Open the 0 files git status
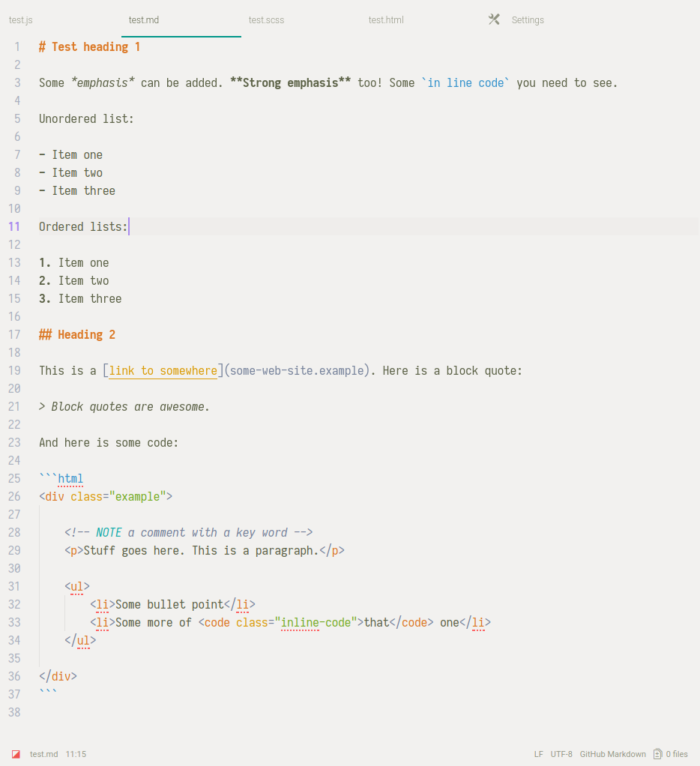The image size is (700, 766). (671, 754)
